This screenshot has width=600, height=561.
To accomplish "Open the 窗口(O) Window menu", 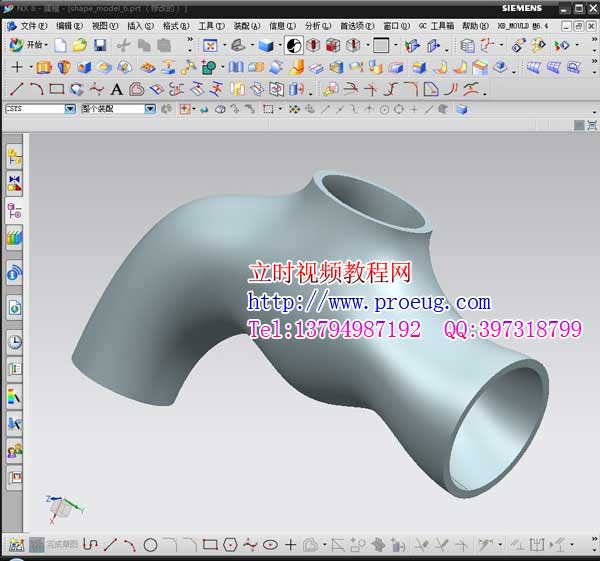I will (396, 26).
